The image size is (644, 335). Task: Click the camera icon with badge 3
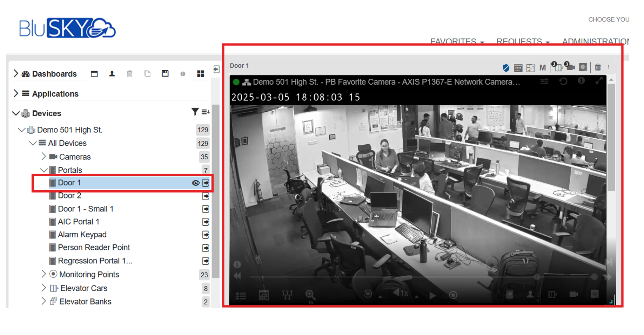click(570, 68)
